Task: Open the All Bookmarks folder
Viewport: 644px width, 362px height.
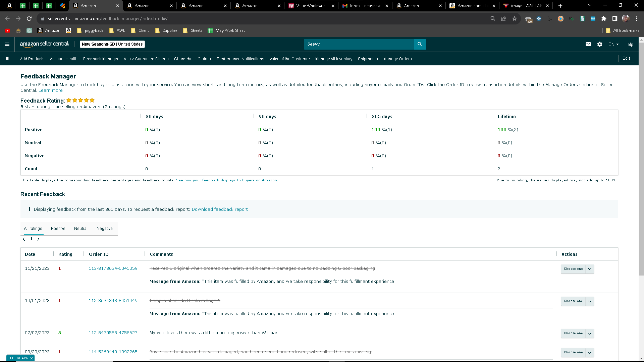Action: pos(623,31)
